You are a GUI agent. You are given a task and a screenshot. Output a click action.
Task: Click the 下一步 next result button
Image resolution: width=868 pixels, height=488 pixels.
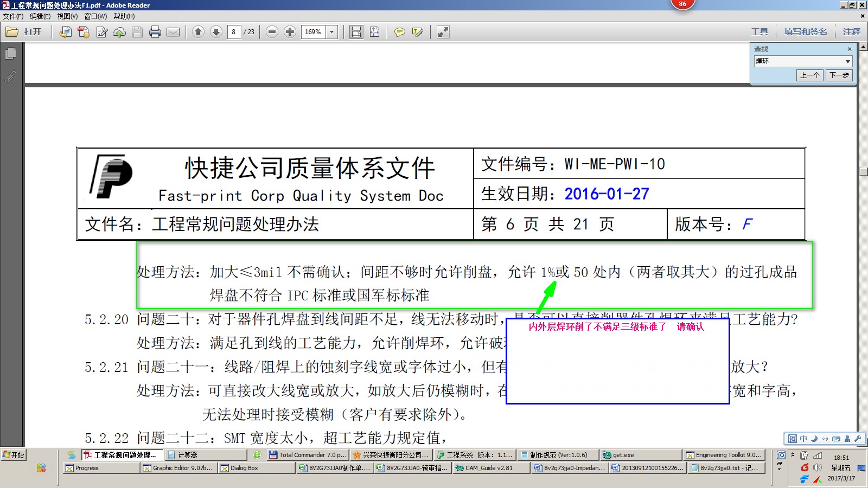[x=839, y=75]
